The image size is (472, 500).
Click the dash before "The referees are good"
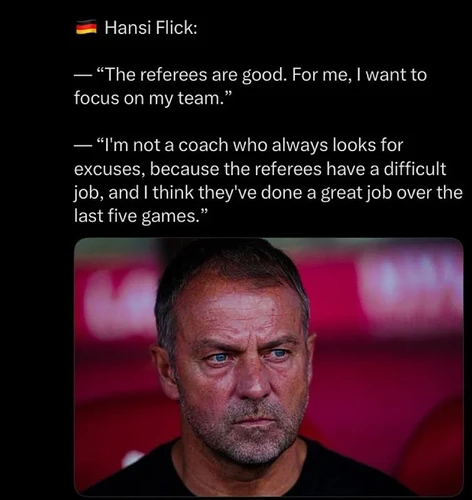point(82,76)
